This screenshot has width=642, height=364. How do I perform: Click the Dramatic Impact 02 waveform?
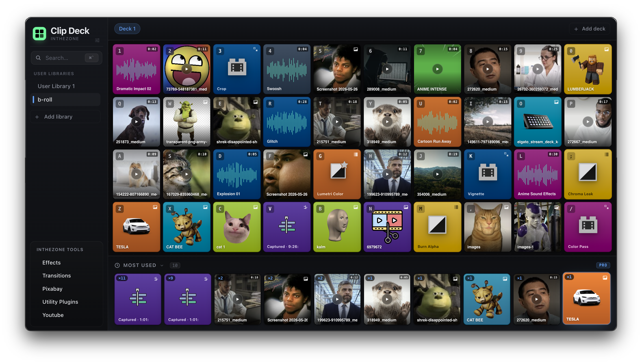click(136, 69)
